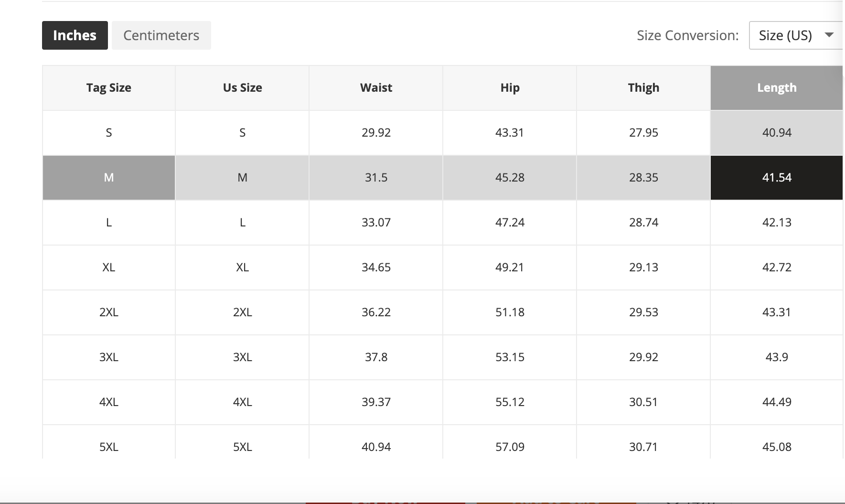Click the Us Size column header
Image resolution: width=845 pixels, height=504 pixels.
click(242, 88)
